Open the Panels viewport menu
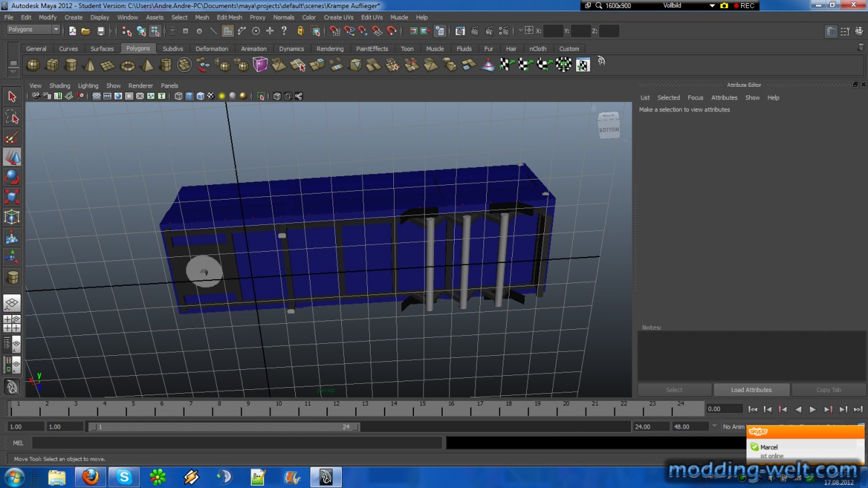Screen dimensions: 868x488 (170, 85)
